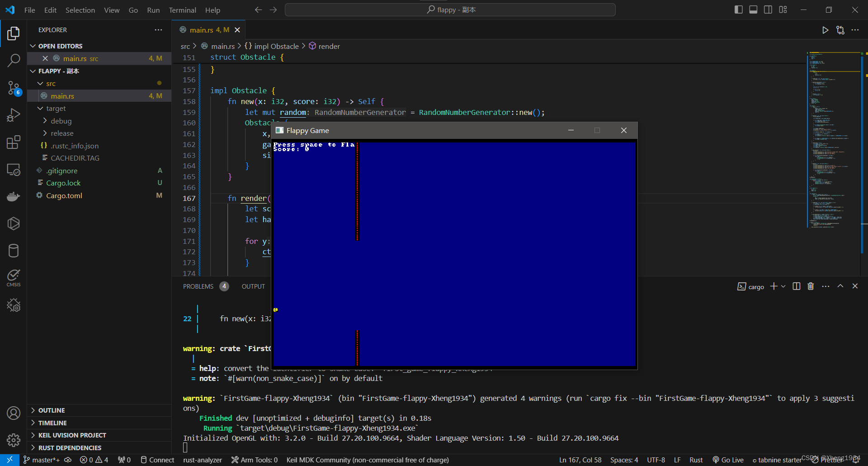This screenshot has height=466, width=868.
Task: Switch to the PROBLEMS tab
Action: [198, 286]
